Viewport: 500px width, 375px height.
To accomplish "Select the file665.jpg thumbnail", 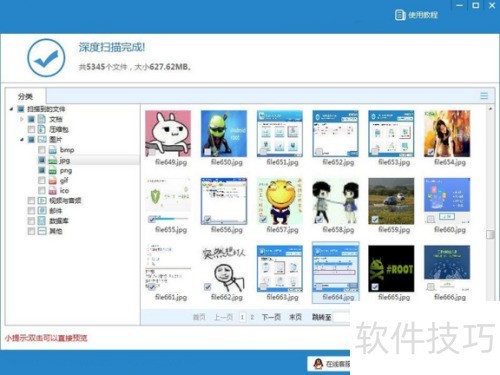I will [x=391, y=268].
